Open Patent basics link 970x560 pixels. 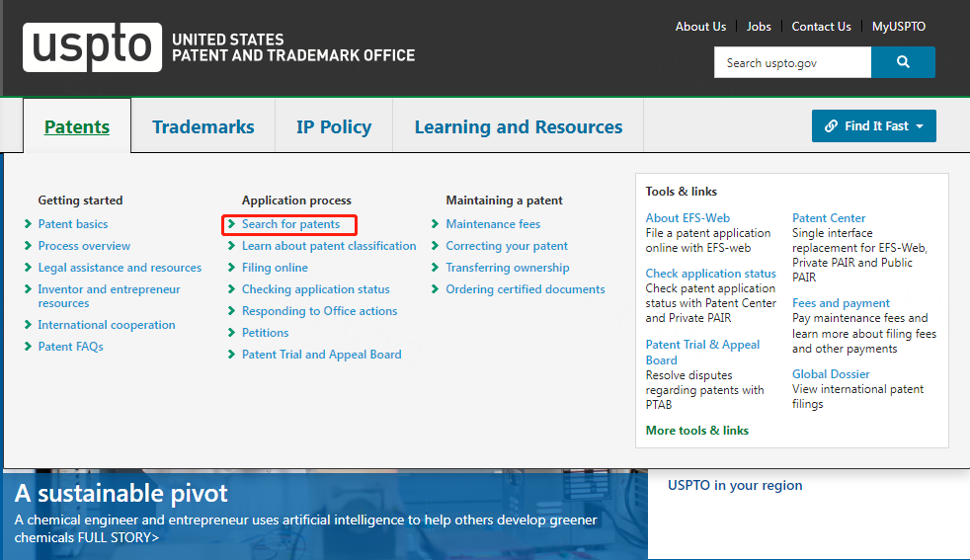click(73, 224)
